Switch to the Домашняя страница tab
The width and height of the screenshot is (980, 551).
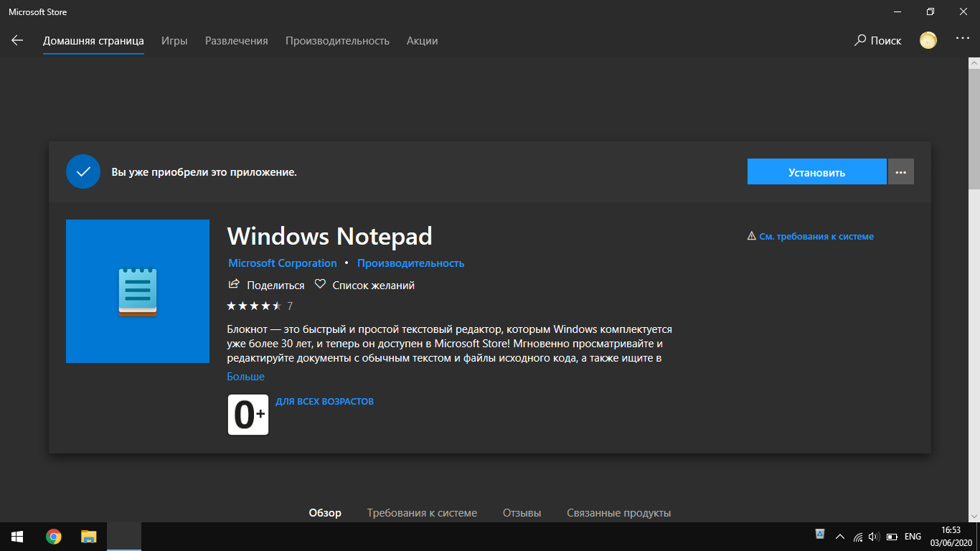pyautogui.click(x=93, y=41)
